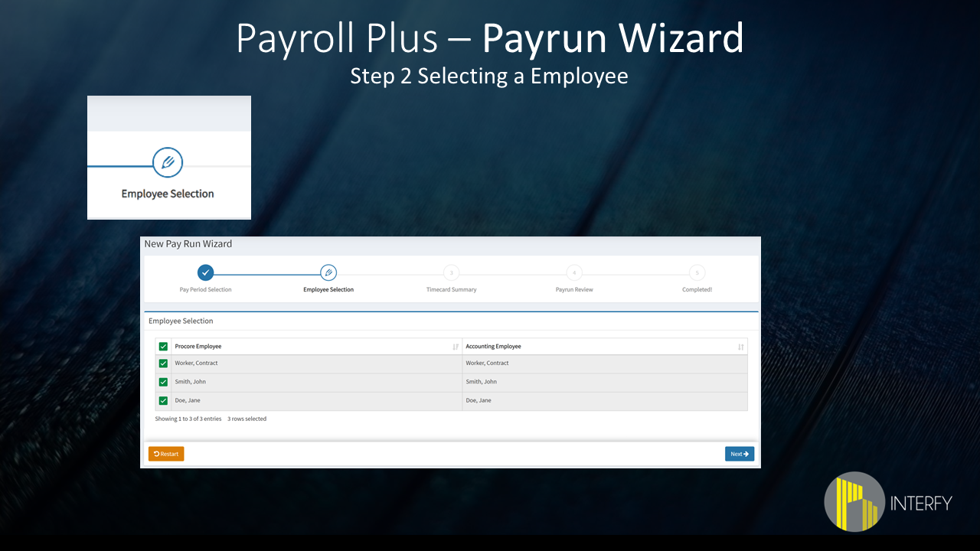The height and width of the screenshot is (551, 980).
Task: Select the step 3 Timecard Summary circle
Action: point(451,272)
